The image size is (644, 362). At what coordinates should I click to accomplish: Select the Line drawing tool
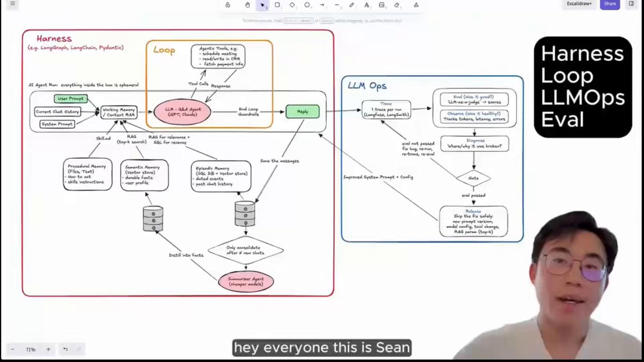(337, 5)
